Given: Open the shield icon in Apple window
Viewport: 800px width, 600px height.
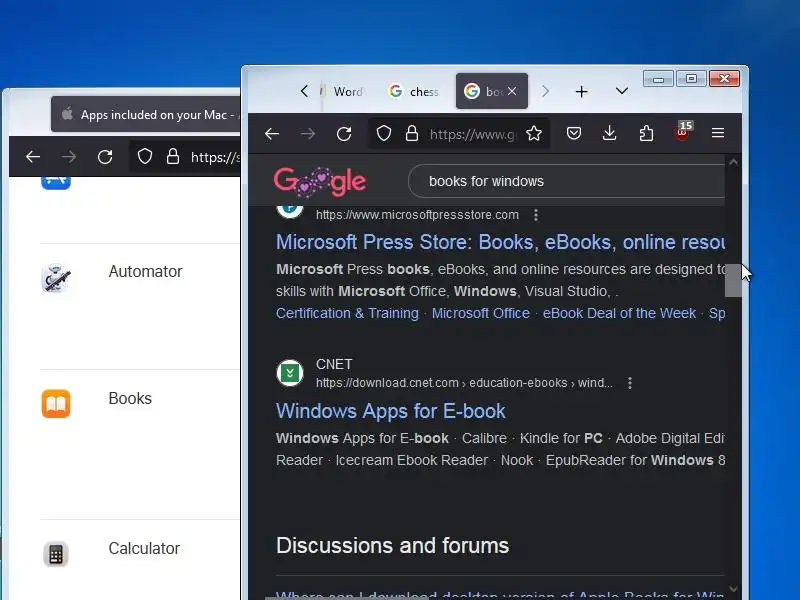Looking at the screenshot, I should (145, 157).
